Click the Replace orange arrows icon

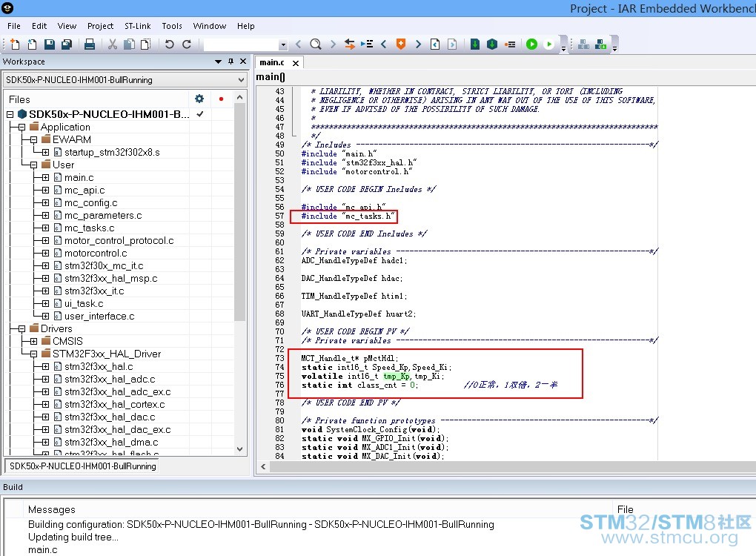[350, 44]
